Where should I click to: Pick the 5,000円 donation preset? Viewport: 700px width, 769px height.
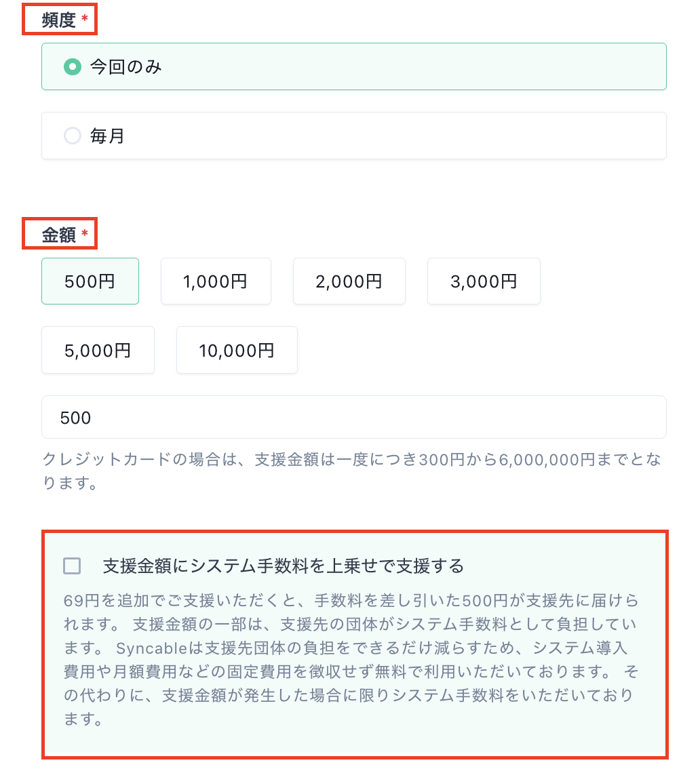coord(98,350)
